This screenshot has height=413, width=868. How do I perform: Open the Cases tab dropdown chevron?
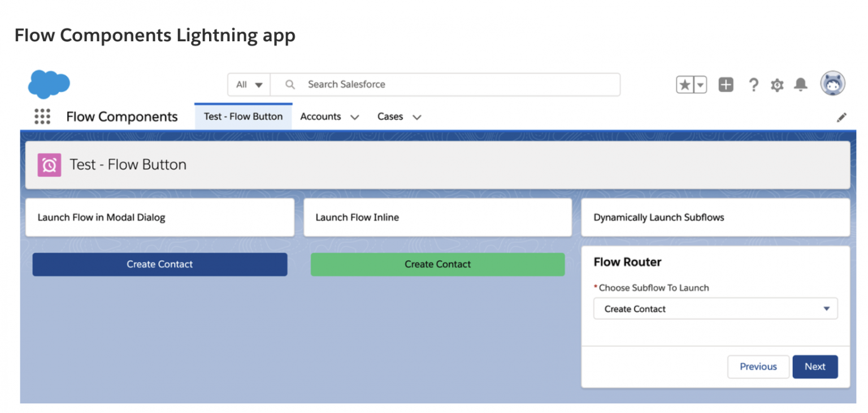coord(416,117)
